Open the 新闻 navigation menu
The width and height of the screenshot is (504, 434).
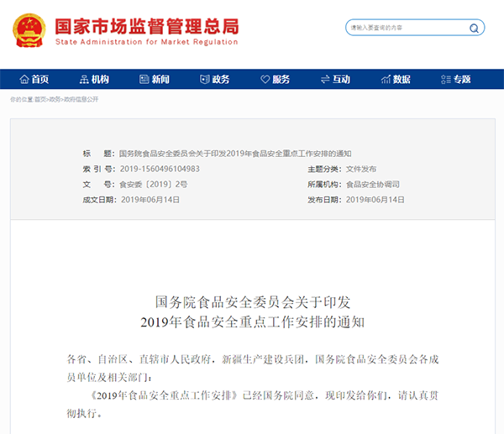pyautogui.click(x=160, y=79)
